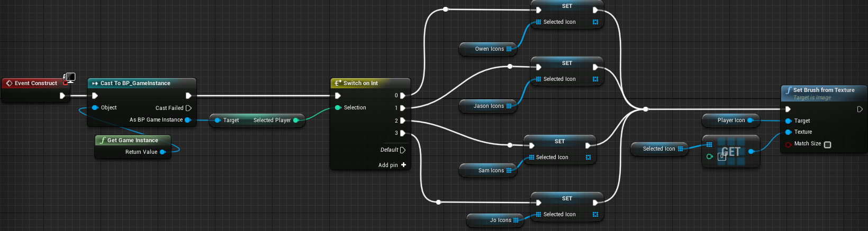Click the Event Construct node title
The width and height of the screenshot is (868, 231).
click(x=35, y=83)
